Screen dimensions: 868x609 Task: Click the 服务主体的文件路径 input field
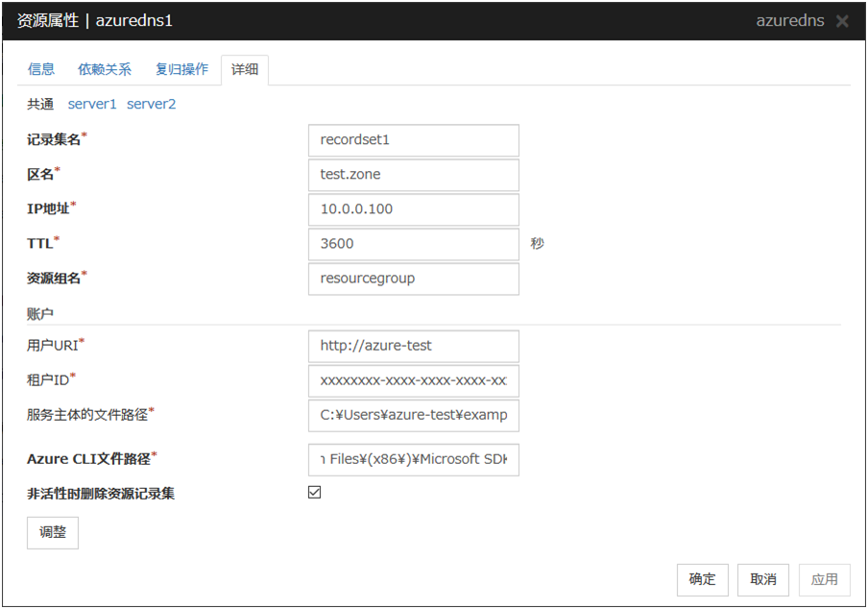coord(413,415)
